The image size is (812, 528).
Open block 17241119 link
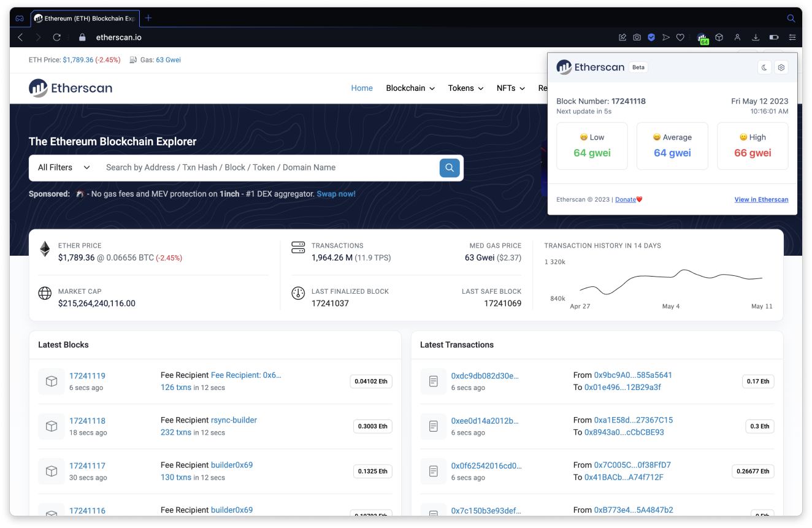tap(87, 376)
